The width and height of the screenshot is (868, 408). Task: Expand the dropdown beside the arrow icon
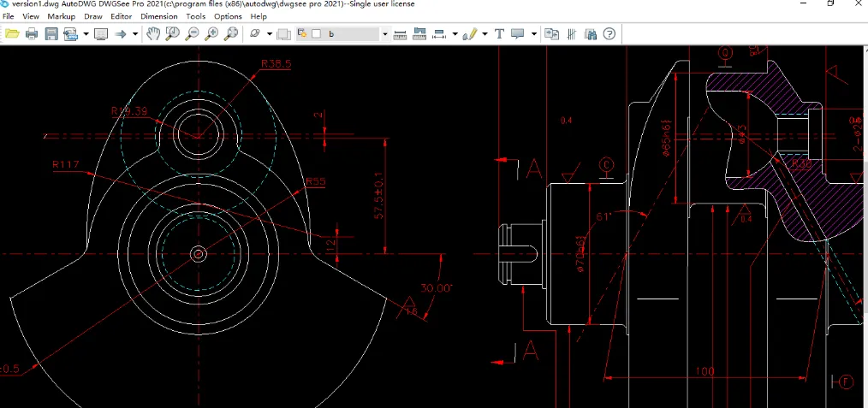(x=135, y=34)
